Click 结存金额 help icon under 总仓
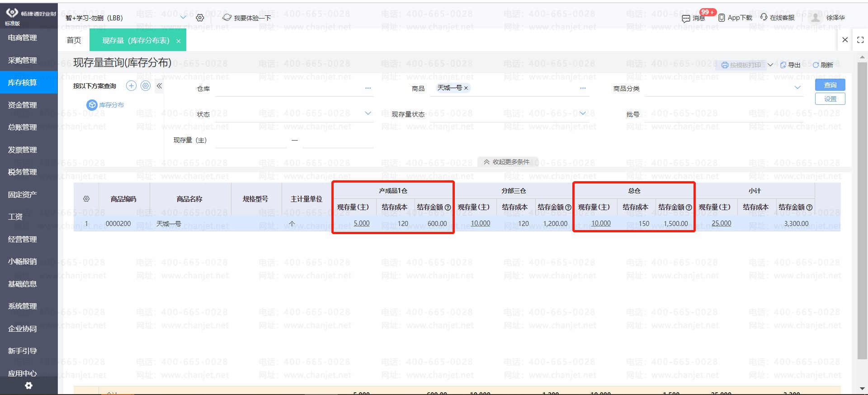Image resolution: width=868 pixels, height=395 pixels. (x=689, y=207)
